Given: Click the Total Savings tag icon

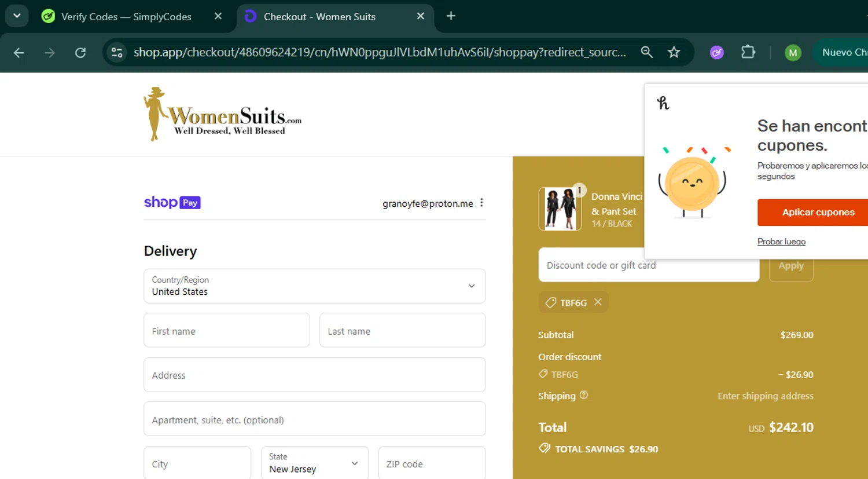Looking at the screenshot, I should click(545, 448).
